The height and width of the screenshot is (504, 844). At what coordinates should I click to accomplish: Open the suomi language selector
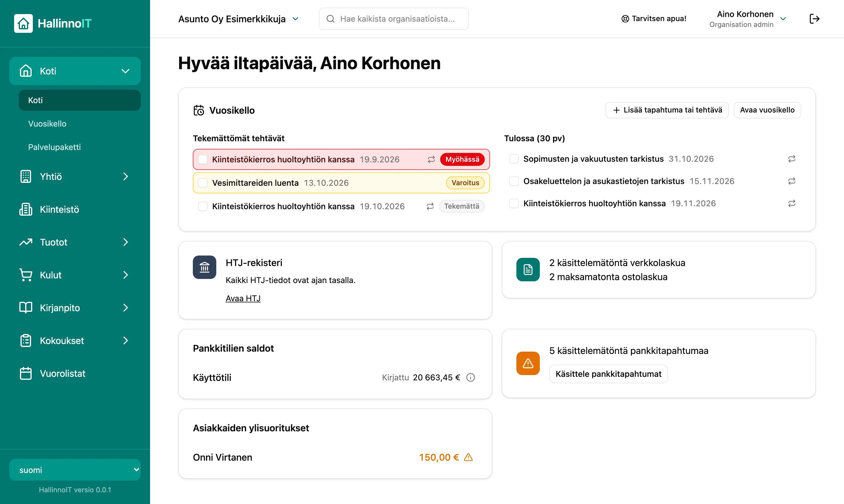pos(75,470)
